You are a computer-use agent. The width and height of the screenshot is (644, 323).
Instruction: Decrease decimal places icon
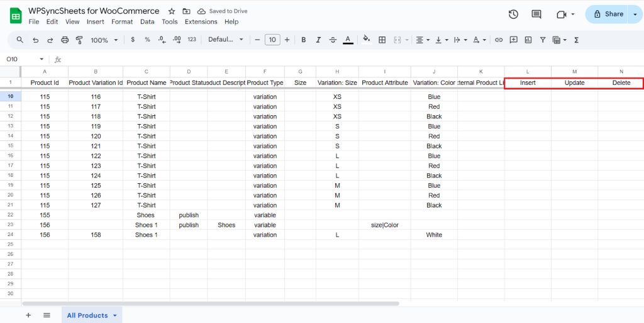pyautogui.click(x=162, y=40)
